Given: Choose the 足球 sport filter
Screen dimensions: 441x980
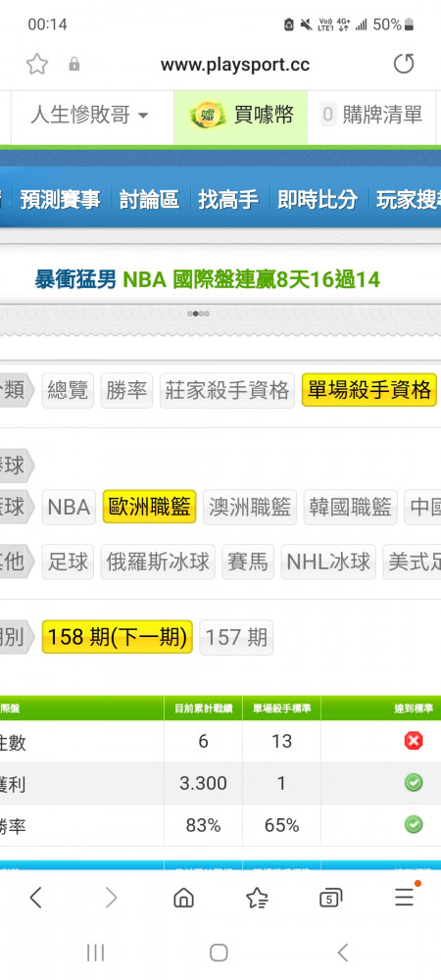Looking at the screenshot, I should pos(68,562).
